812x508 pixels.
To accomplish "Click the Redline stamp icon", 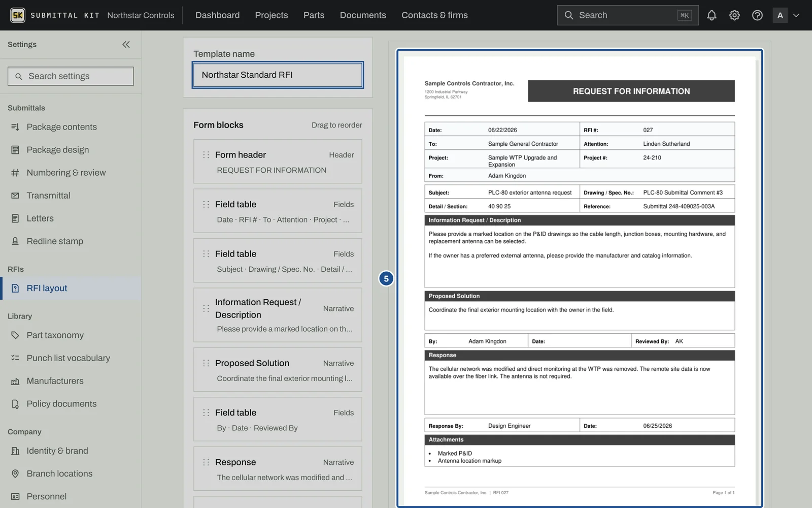I will pos(15,241).
